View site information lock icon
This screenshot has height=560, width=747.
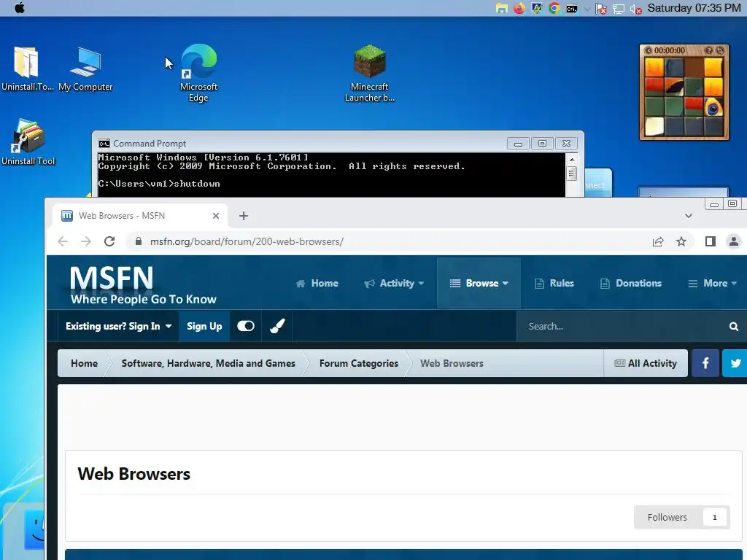click(138, 241)
